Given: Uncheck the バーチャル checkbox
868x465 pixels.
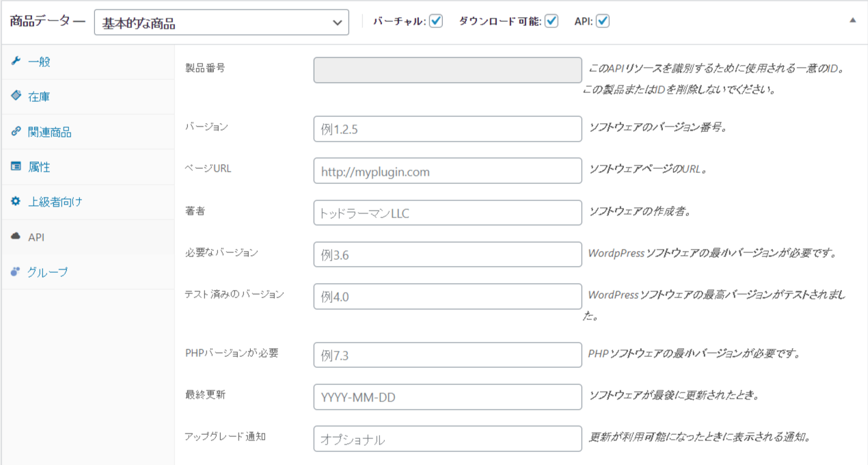Looking at the screenshot, I should (436, 21).
